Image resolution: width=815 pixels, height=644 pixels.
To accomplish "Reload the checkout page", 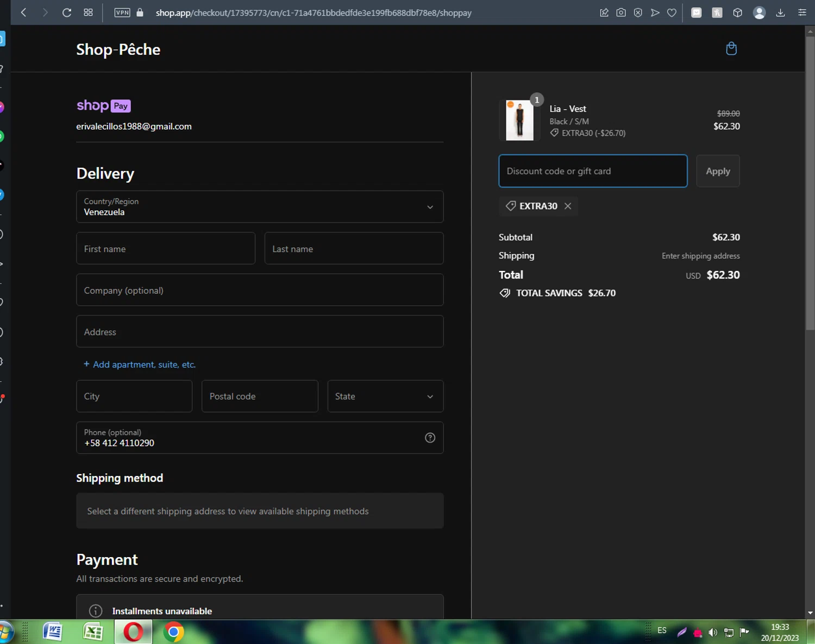I will tap(67, 12).
